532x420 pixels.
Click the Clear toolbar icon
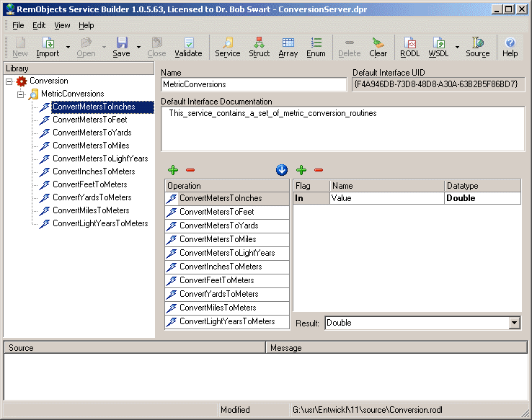pyautogui.click(x=378, y=47)
